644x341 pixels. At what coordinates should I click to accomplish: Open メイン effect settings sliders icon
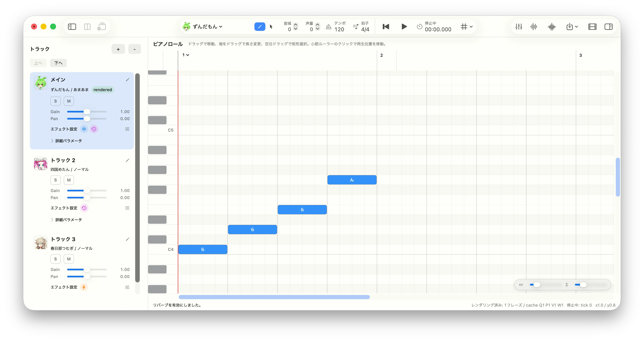click(127, 129)
